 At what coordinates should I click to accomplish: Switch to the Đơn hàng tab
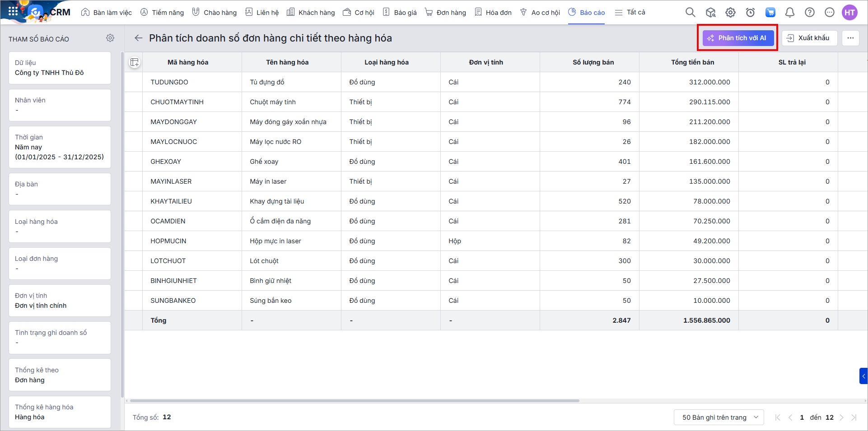(445, 13)
